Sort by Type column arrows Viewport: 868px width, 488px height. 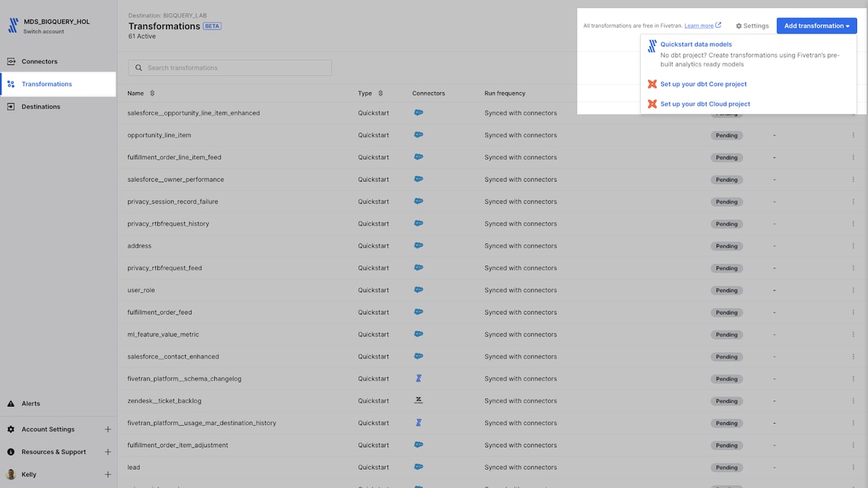(380, 93)
